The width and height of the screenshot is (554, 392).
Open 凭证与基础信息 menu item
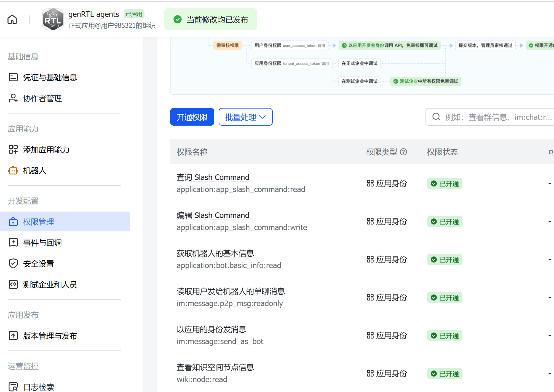tap(65, 77)
